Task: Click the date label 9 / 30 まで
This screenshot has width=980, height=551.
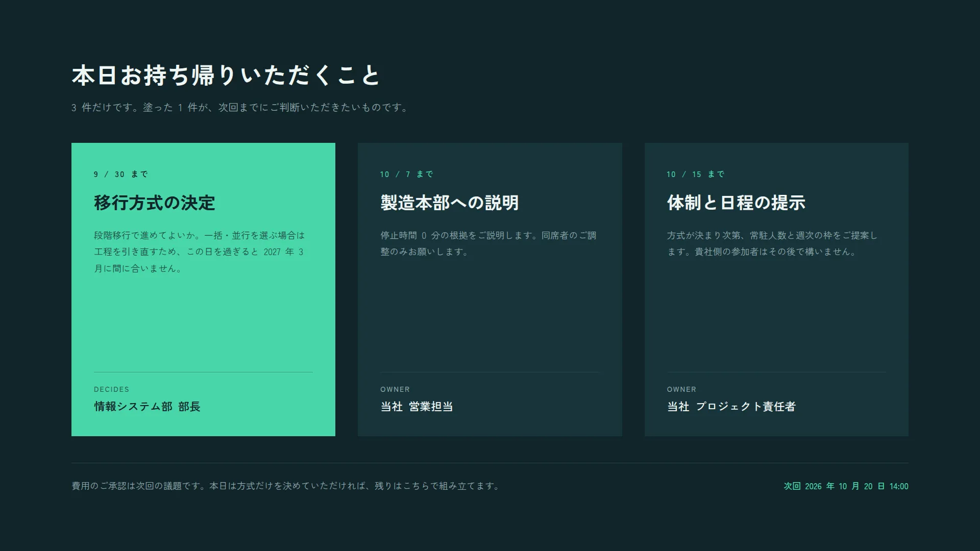Action: [x=120, y=174]
